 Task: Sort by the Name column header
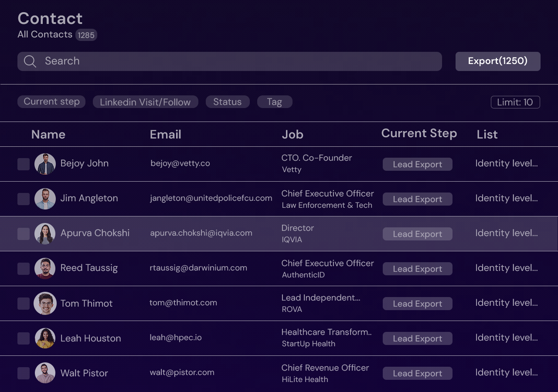[x=48, y=135]
